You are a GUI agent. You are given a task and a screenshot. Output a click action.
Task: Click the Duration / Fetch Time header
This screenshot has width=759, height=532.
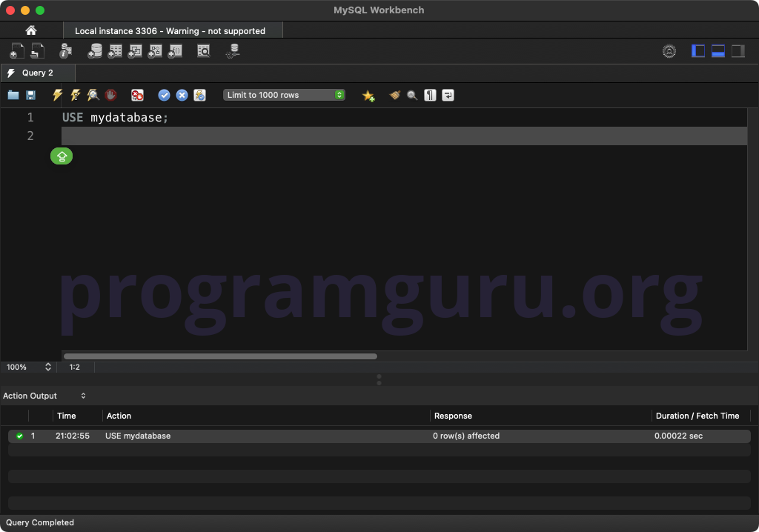[x=697, y=416]
